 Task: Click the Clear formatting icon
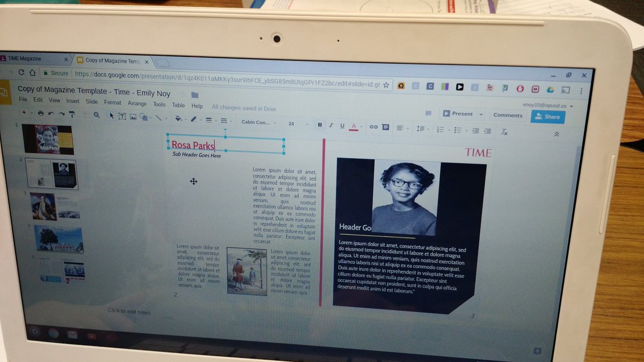504,131
